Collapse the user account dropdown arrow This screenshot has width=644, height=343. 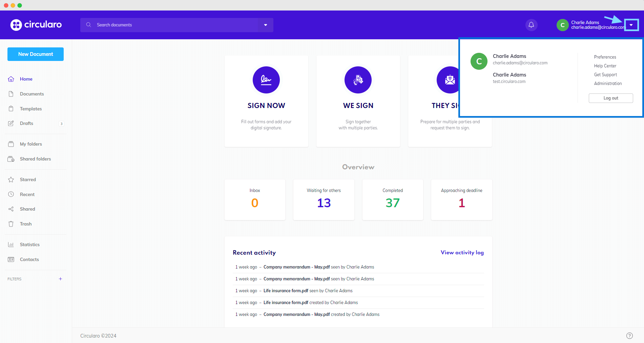point(631,25)
